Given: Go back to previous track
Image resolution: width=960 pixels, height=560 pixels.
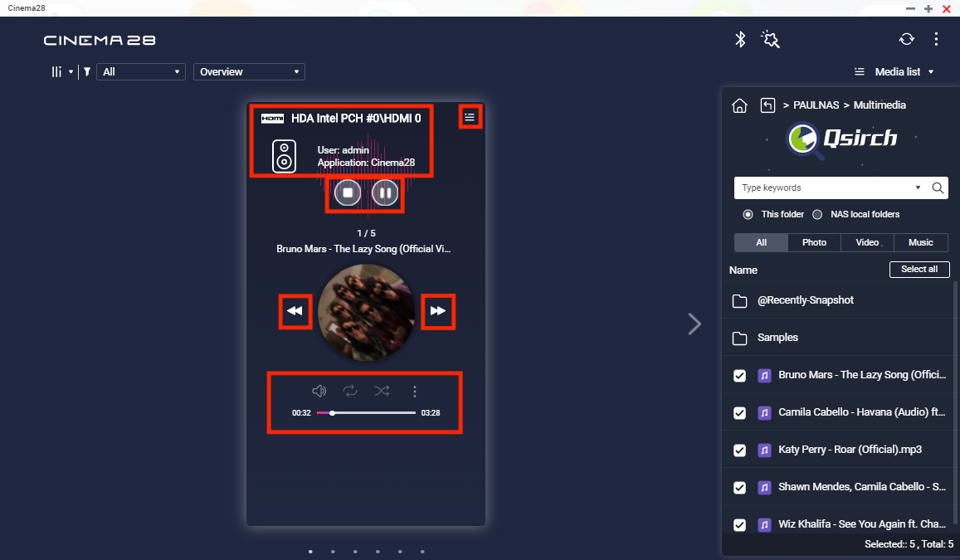Looking at the screenshot, I should coord(294,311).
